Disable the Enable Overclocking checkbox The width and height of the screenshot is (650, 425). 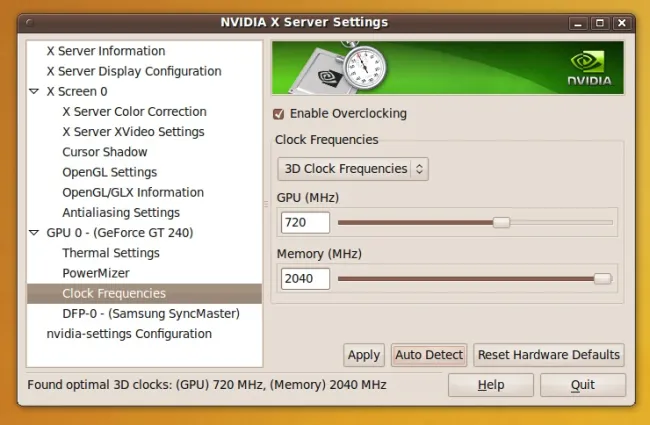coord(279,114)
